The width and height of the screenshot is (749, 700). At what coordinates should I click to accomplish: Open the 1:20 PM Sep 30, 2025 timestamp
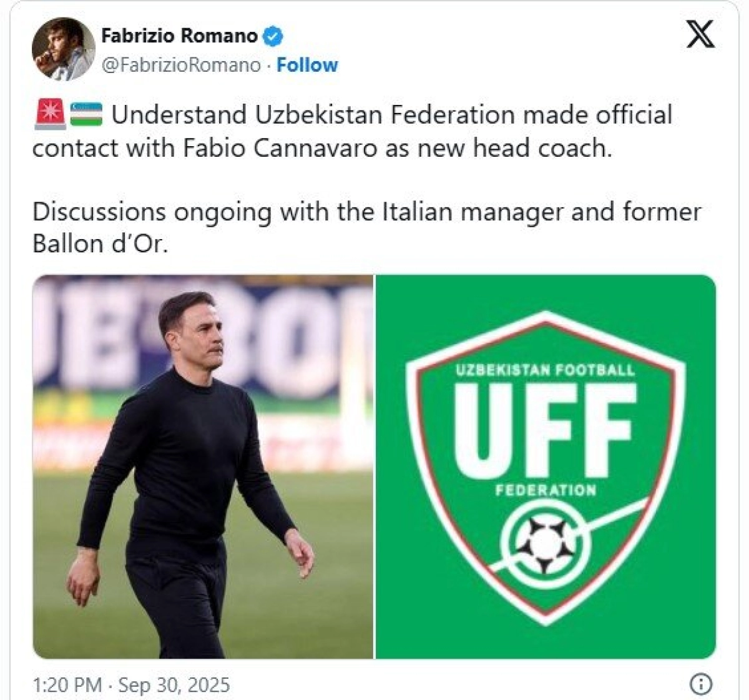(131, 684)
